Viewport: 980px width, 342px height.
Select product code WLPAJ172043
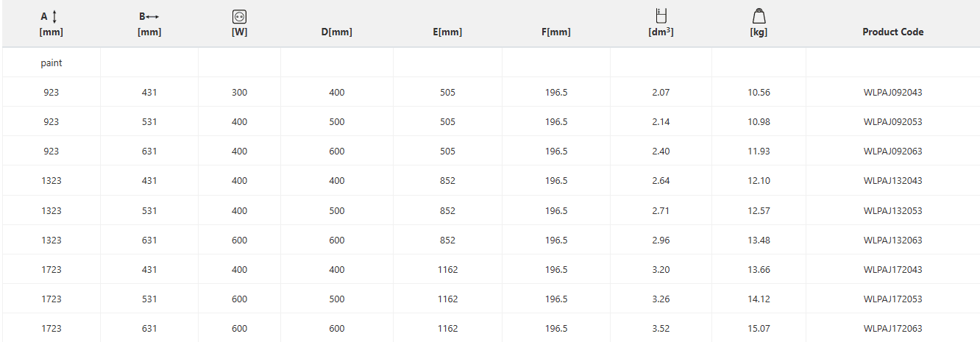892,270
